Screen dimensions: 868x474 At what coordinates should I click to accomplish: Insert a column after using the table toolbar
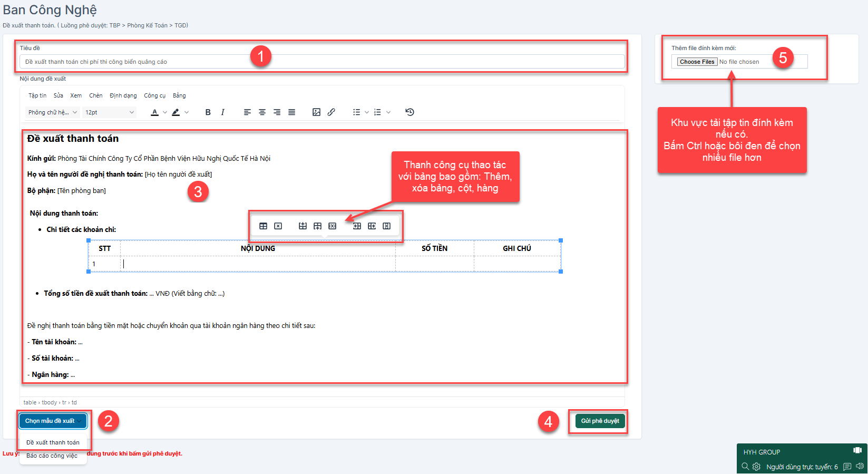click(x=372, y=226)
